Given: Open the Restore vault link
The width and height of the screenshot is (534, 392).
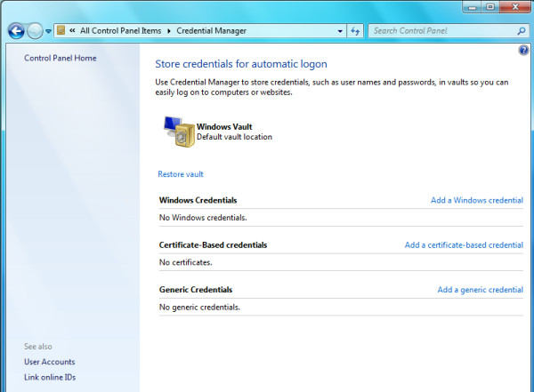Looking at the screenshot, I should click(x=181, y=174).
